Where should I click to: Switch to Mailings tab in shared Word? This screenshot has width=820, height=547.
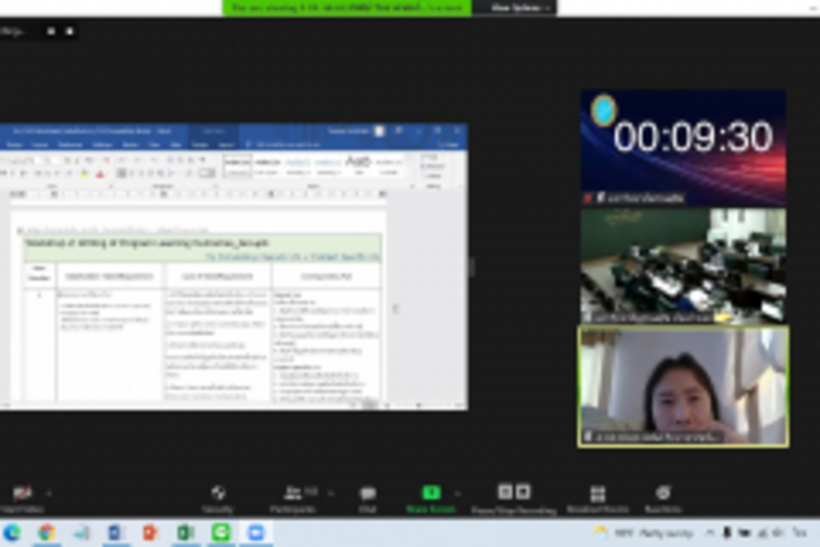[x=102, y=144]
